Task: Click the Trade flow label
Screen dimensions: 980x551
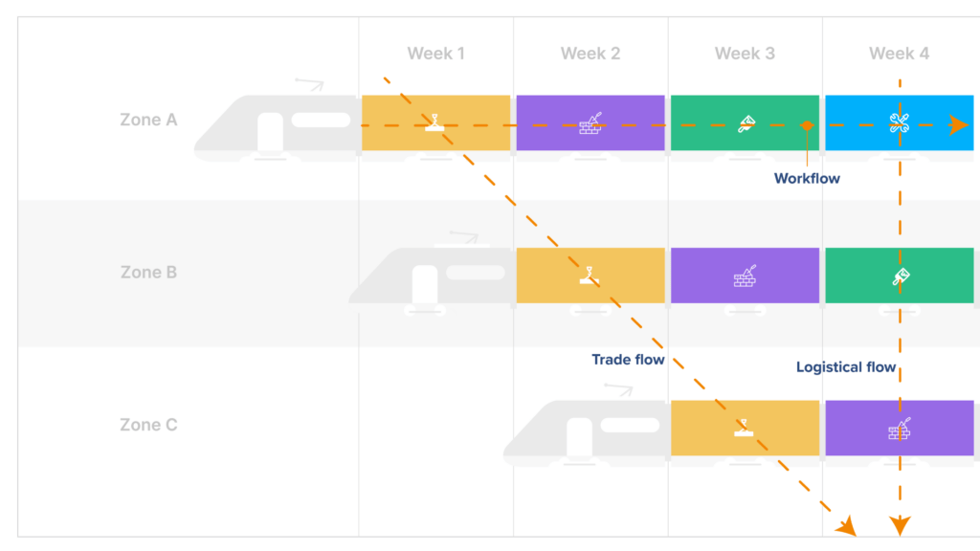Action: pos(628,360)
